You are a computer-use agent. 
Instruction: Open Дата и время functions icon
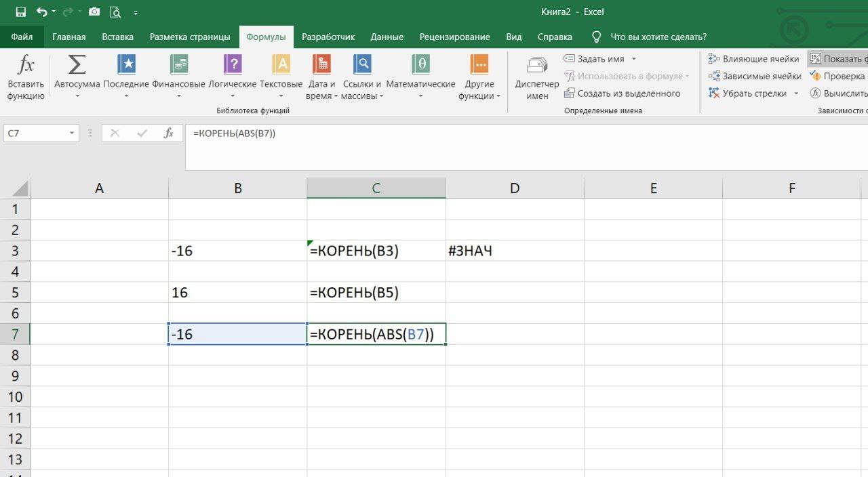tap(321, 65)
